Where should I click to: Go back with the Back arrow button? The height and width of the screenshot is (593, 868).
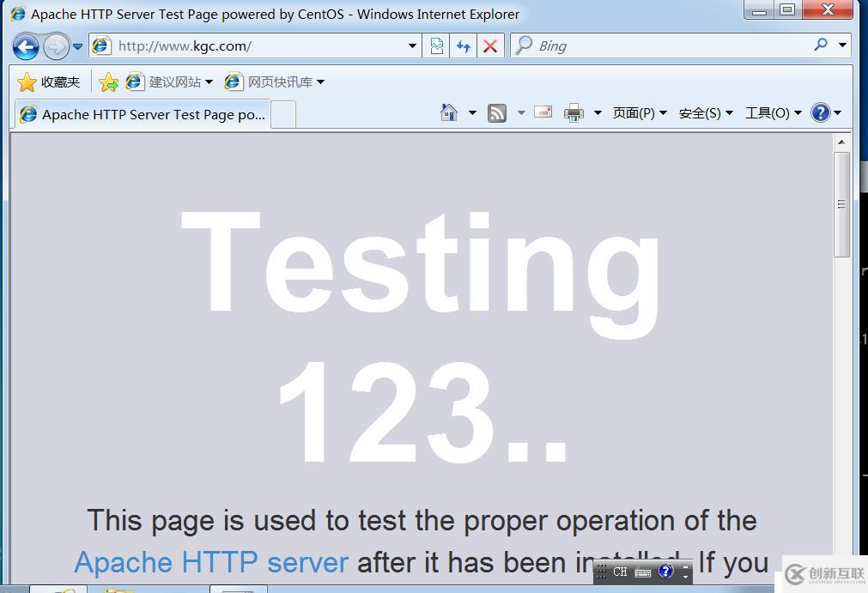(26, 46)
